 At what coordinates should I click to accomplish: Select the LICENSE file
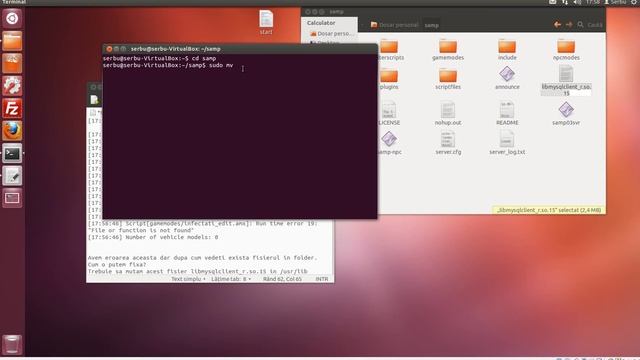[389, 114]
